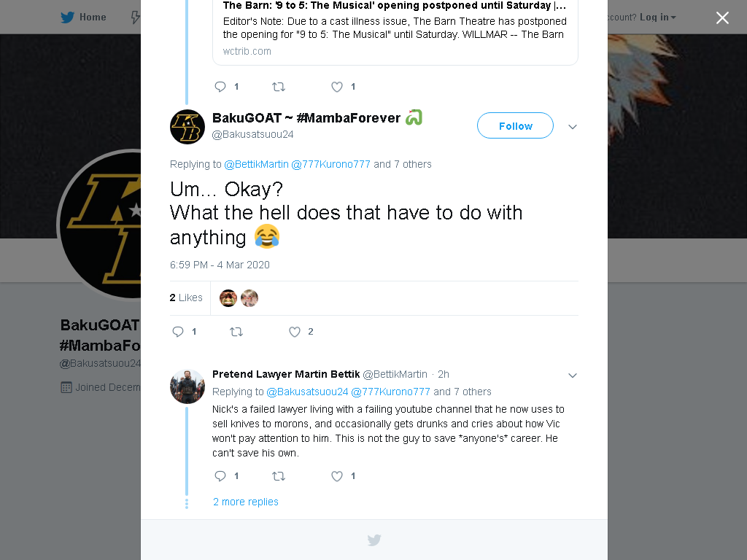
Task: View first liker's avatar beside 2 Likes
Action: pyautogui.click(x=228, y=298)
